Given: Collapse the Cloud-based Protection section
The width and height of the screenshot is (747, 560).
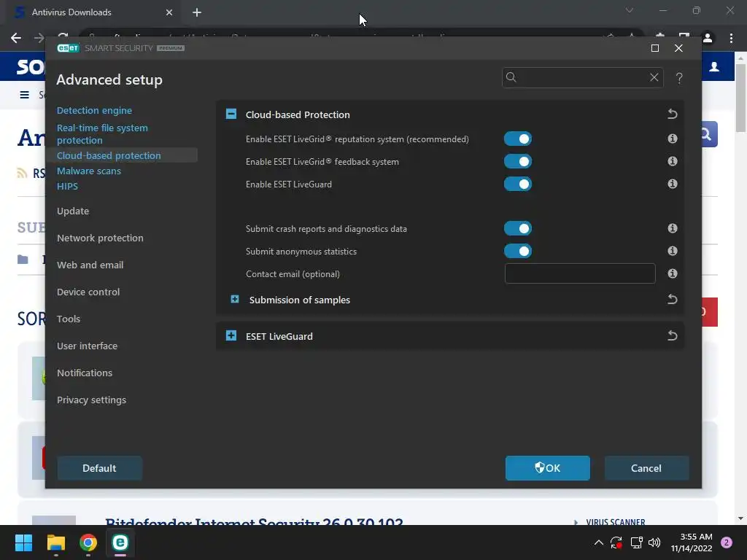Looking at the screenshot, I should coord(231,114).
